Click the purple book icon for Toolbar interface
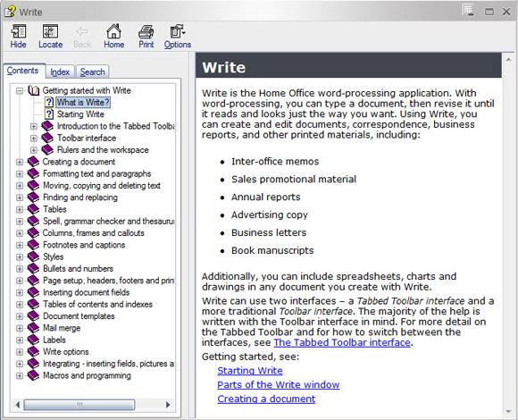The width and height of the screenshot is (518, 420). pos(47,138)
